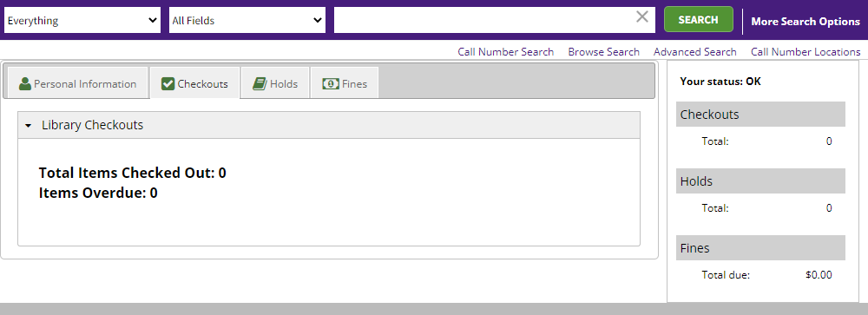Select the Items Overdue: 0 text
The height and width of the screenshot is (315, 868).
pos(98,193)
